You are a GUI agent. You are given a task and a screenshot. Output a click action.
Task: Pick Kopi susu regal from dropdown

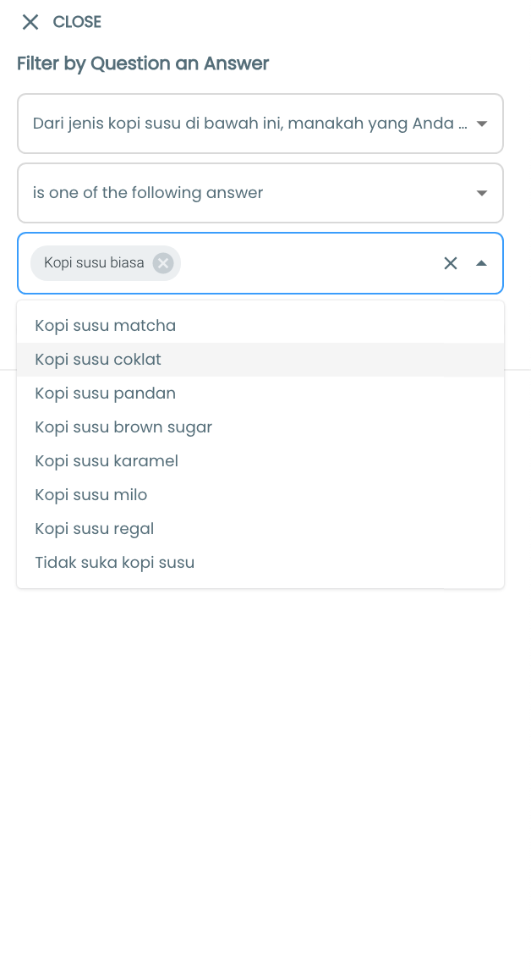coord(260,528)
